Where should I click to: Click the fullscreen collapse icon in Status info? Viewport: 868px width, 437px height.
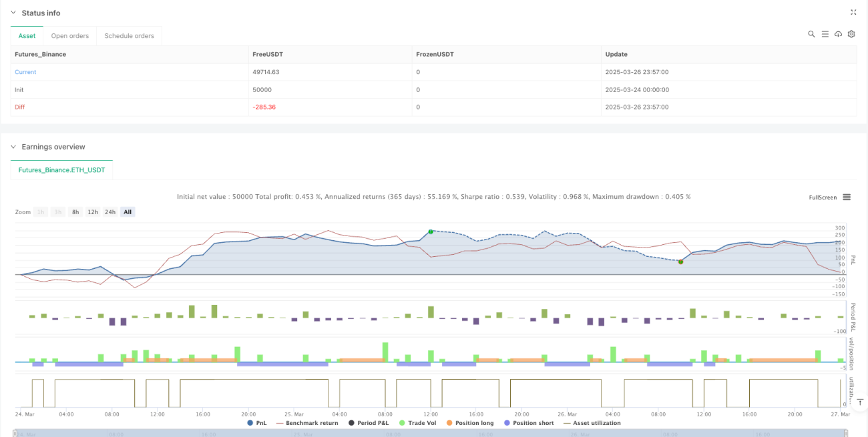[853, 13]
